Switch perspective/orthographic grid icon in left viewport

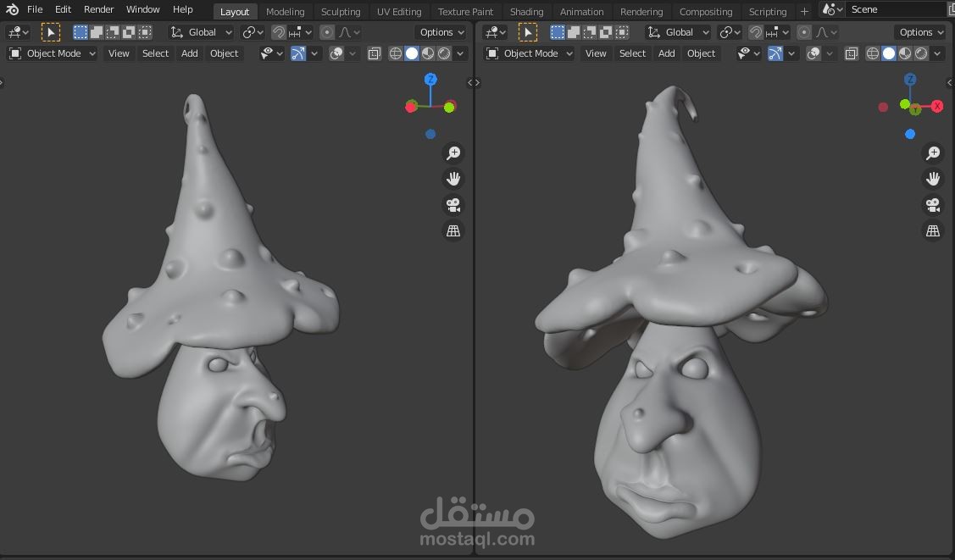pyautogui.click(x=453, y=230)
